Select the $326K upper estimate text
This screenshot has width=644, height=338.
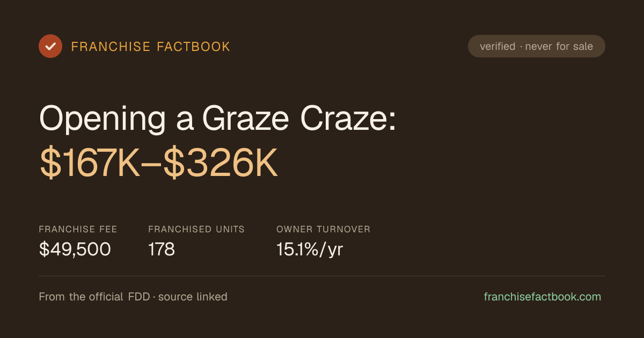pos(221,164)
